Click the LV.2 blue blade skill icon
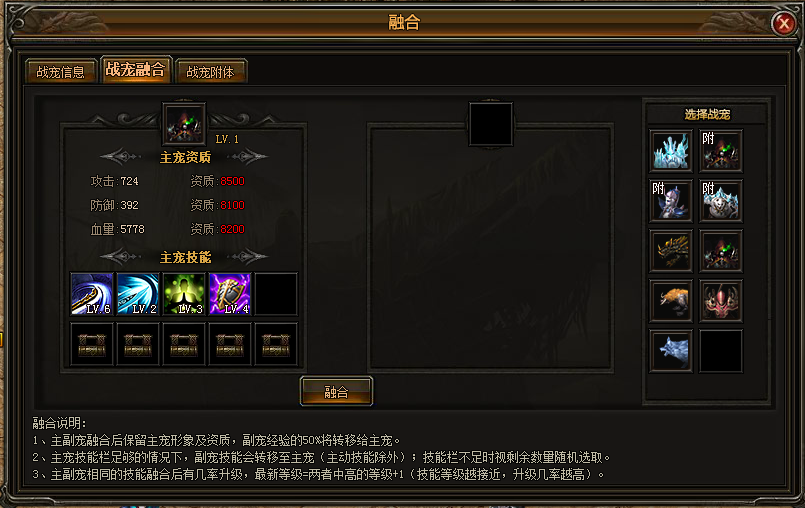The width and height of the screenshot is (805, 508). (138, 294)
